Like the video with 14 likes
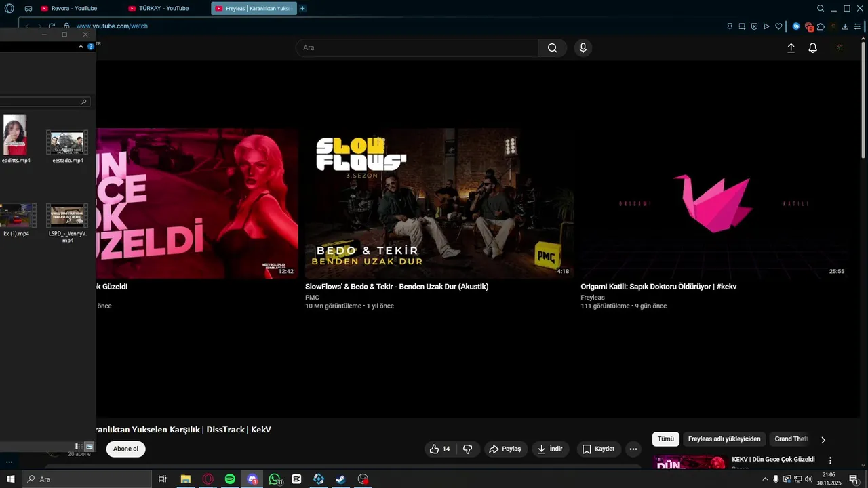This screenshot has height=488, width=868. [x=440, y=449]
